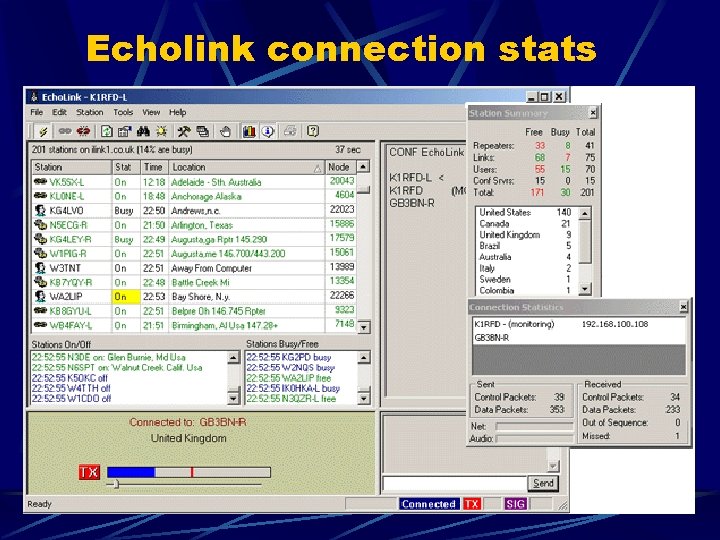Close the Station Summary window
Screen dimensions: 720x540
593,112
